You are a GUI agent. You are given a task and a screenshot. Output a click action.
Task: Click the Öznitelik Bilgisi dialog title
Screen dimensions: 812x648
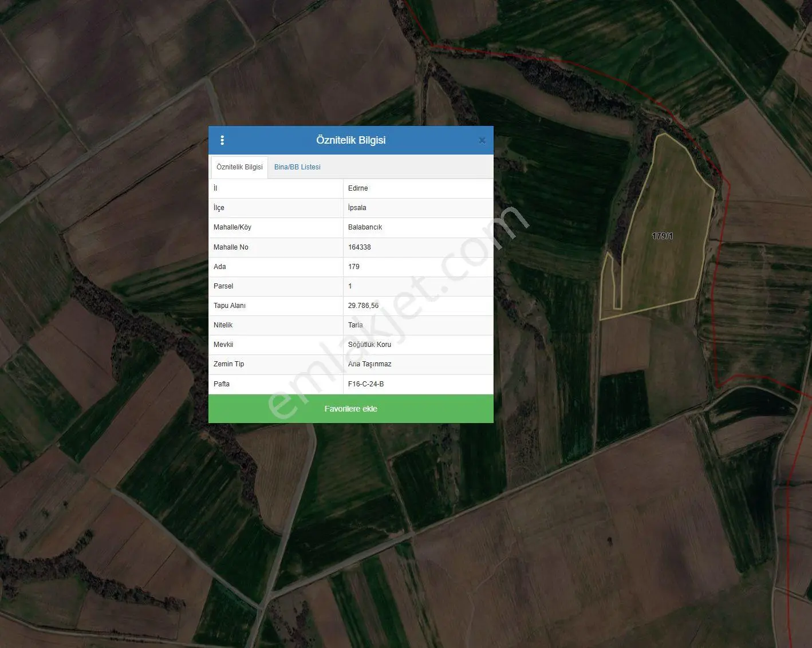[x=351, y=140]
